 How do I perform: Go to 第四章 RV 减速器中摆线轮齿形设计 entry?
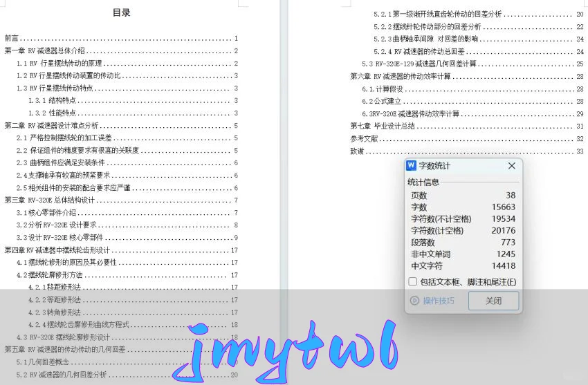tap(121, 250)
